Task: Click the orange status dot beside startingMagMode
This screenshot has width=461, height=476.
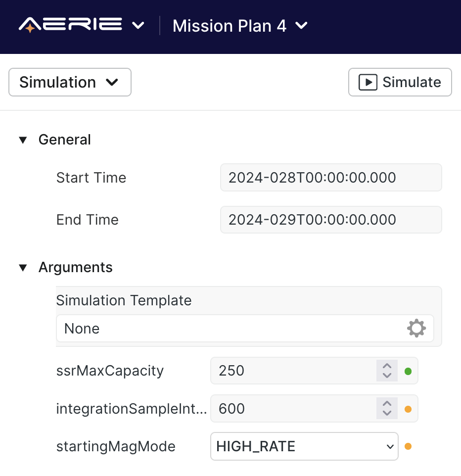Action: click(x=408, y=446)
